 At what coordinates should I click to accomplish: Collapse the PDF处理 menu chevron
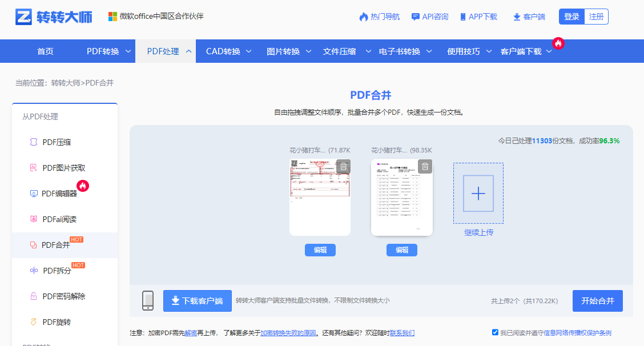click(x=188, y=51)
